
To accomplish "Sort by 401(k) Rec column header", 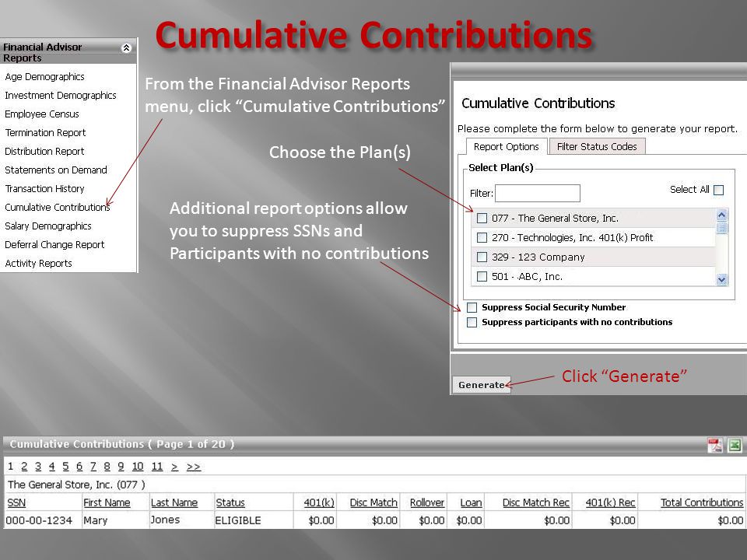I will [610, 503].
